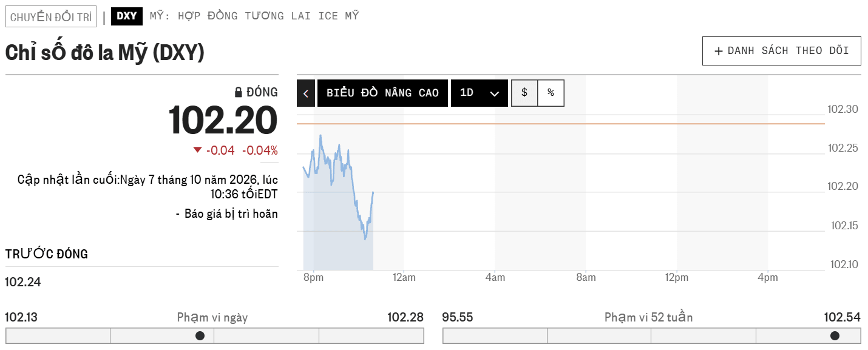Image resolution: width=868 pixels, height=350 pixels.
Task: Click the lock icon next to ĐÓNG
Action: coord(239,93)
